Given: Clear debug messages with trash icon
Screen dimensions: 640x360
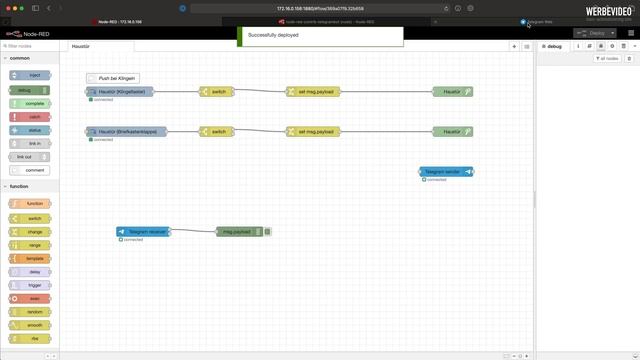Looking at the screenshot, I should [x=629, y=59].
